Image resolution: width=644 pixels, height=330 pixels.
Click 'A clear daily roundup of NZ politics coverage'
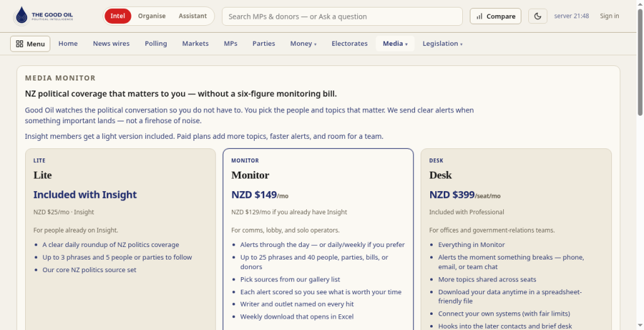111,245
